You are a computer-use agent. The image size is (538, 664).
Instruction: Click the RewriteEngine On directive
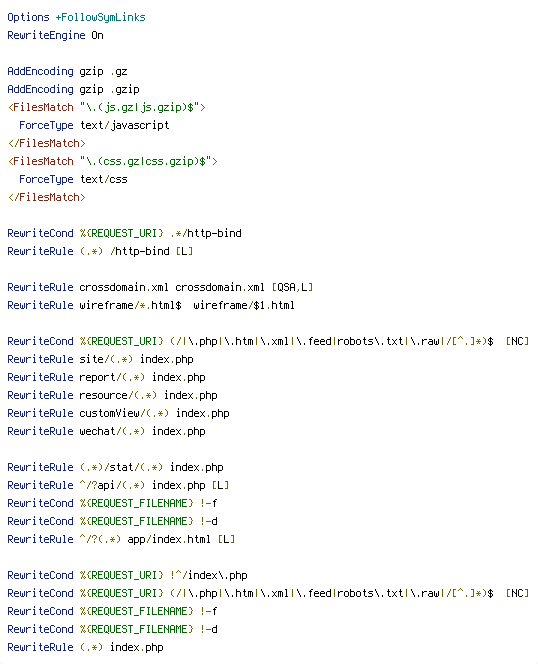pyautogui.click(x=55, y=35)
